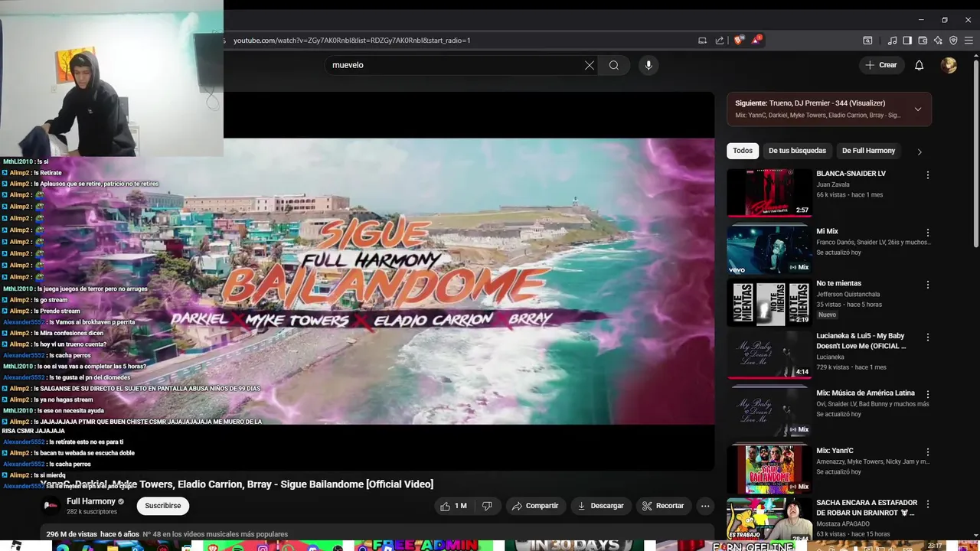The height and width of the screenshot is (551, 980).
Task: Click the browser address bar URL
Action: click(352, 41)
